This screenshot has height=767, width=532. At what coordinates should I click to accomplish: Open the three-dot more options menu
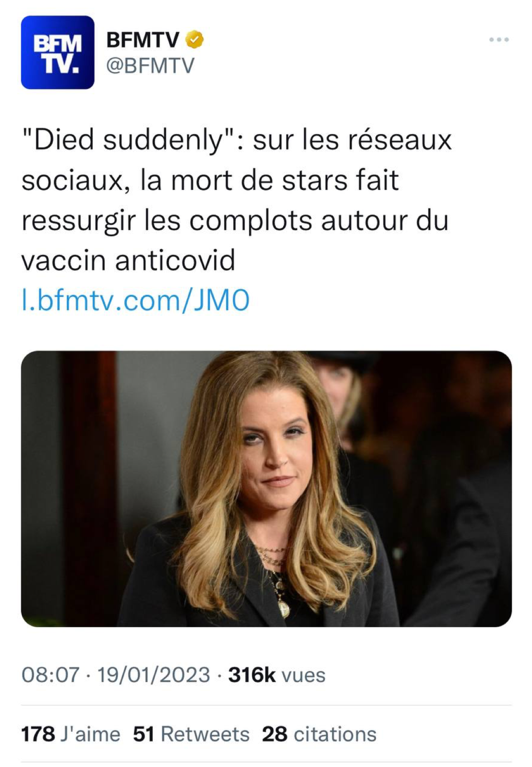click(x=499, y=39)
